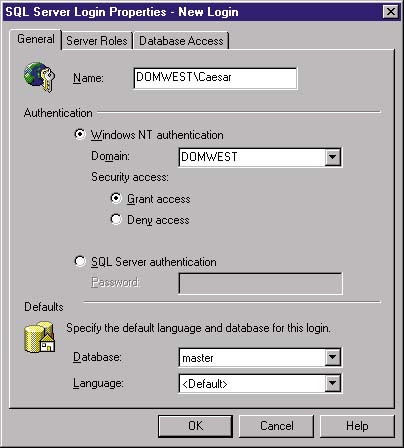Close the New Login dialog window
Viewport: 404px width, 448px height.
point(390,12)
